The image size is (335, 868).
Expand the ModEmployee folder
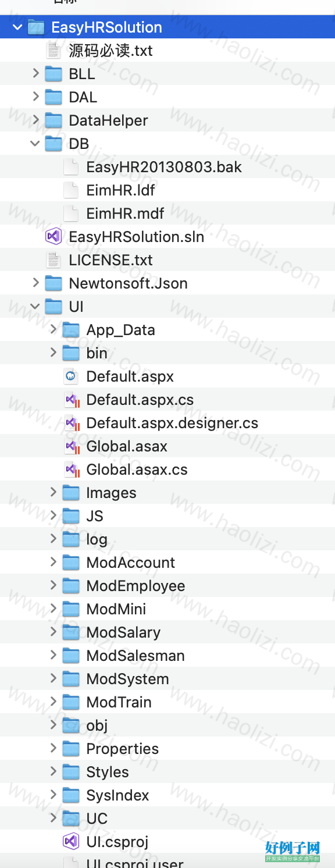[x=53, y=586]
